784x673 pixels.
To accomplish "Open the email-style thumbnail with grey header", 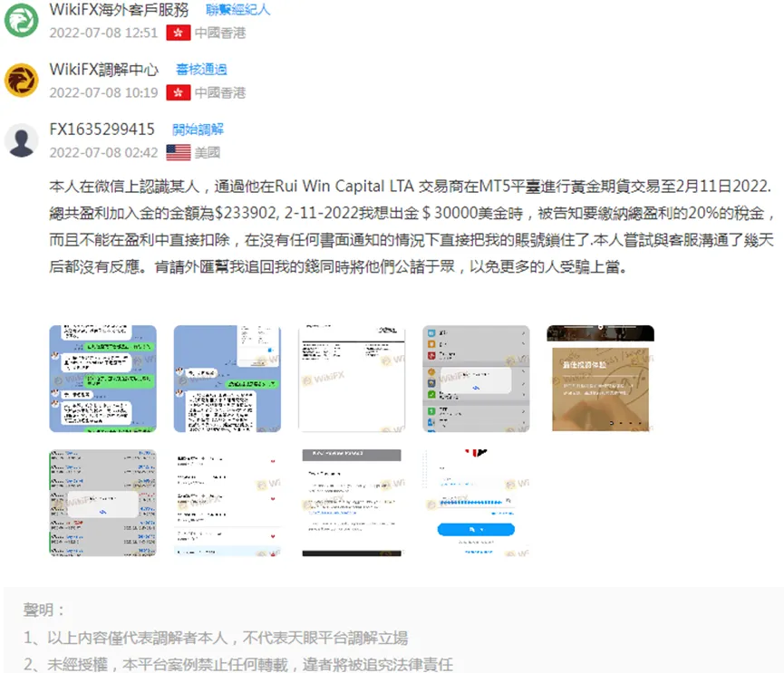I will pos(352,503).
